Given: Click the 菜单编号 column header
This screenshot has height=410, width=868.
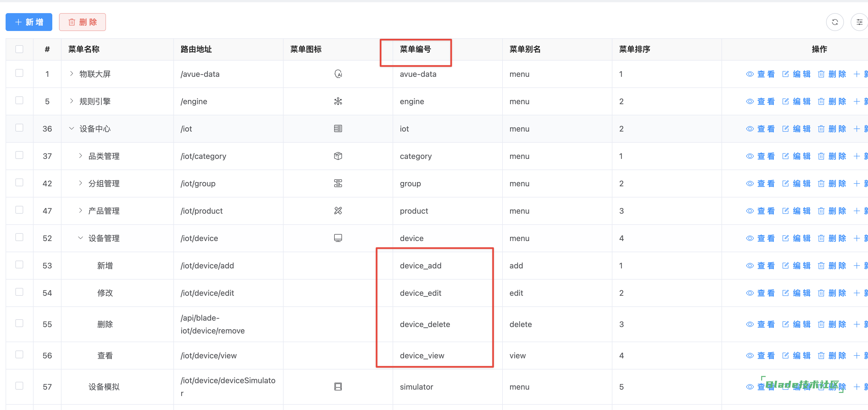Looking at the screenshot, I should 415,49.
